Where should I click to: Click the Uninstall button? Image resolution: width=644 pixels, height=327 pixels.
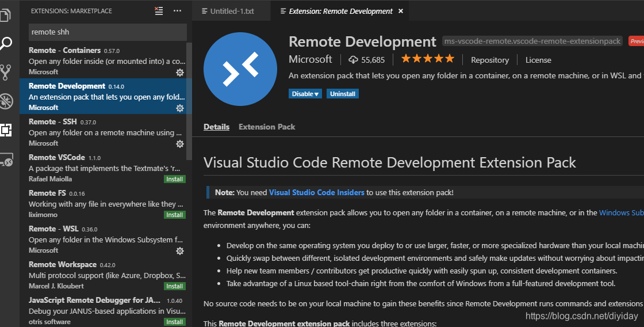[343, 94]
